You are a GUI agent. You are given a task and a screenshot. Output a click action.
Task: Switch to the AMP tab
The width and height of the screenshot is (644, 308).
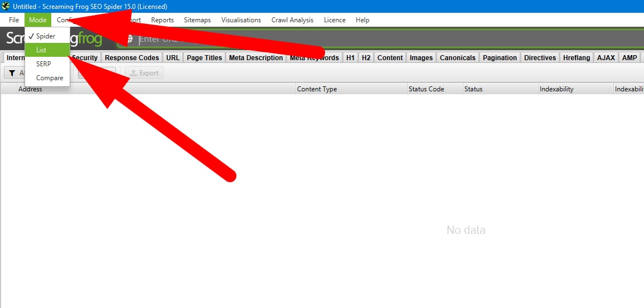point(629,58)
